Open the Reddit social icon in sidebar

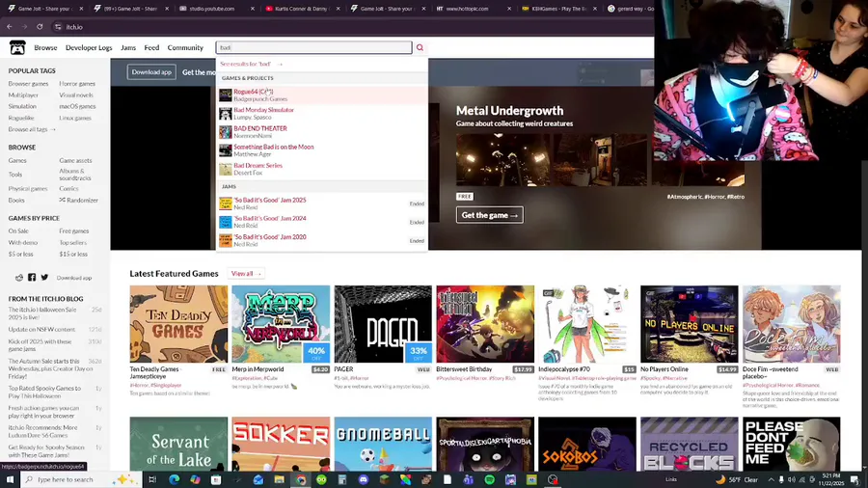(x=19, y=278)
